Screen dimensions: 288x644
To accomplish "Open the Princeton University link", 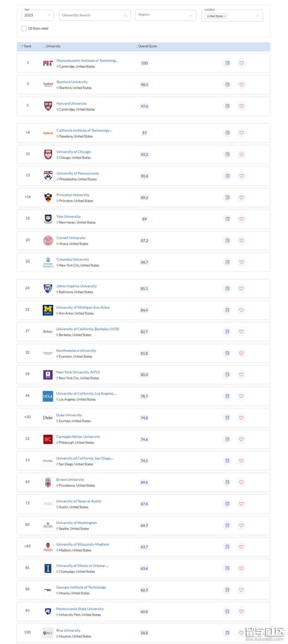I will pyautogui.click(x=73, y=195).
